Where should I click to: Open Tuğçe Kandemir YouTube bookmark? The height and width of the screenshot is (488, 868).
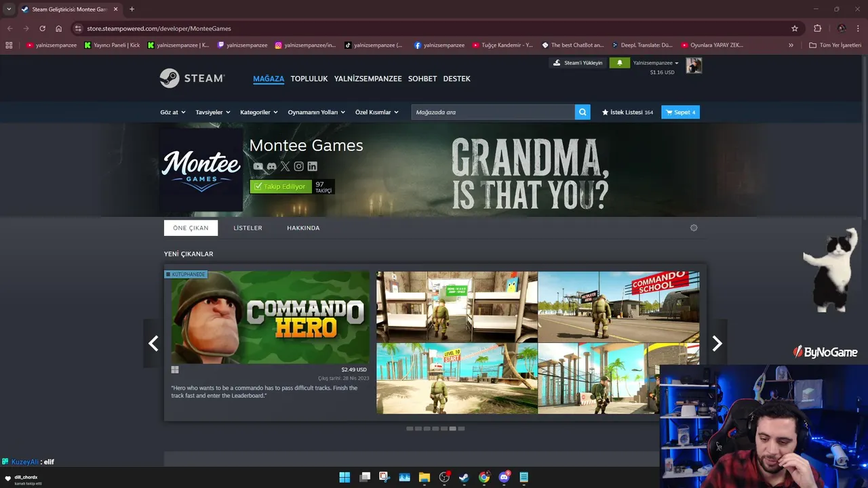click(502, 45)
